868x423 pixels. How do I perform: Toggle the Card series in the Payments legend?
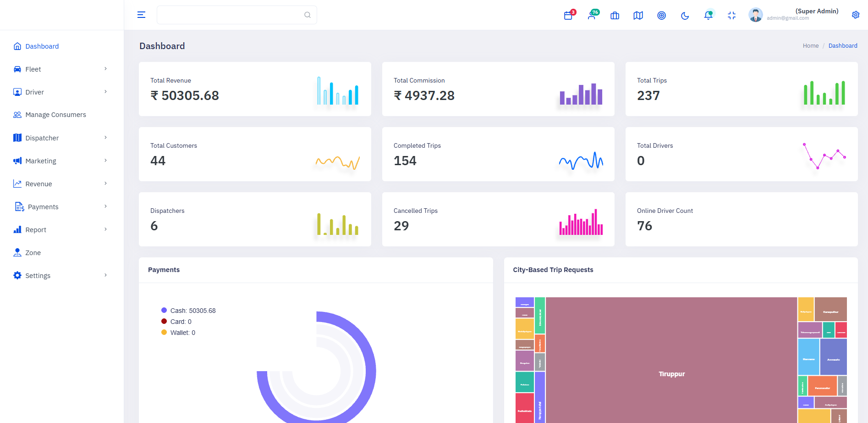click(x=176, y=322)
